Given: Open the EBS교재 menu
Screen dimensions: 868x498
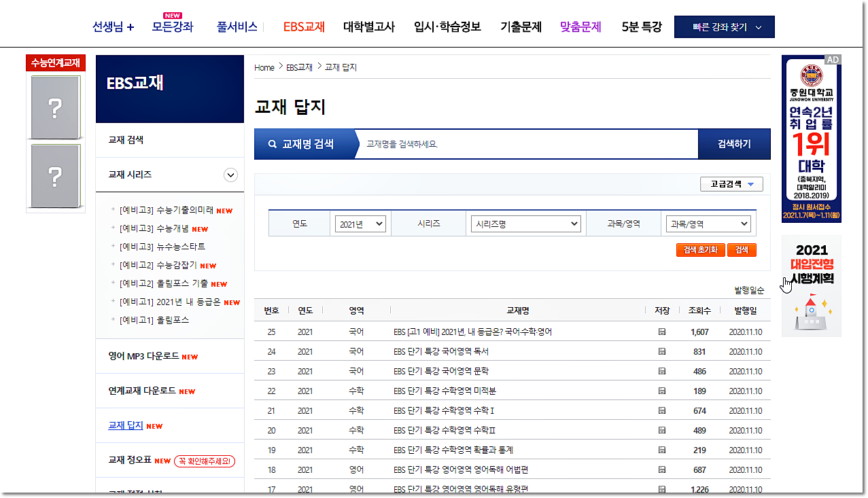Looking at the screenshot, I should point(304,27).
